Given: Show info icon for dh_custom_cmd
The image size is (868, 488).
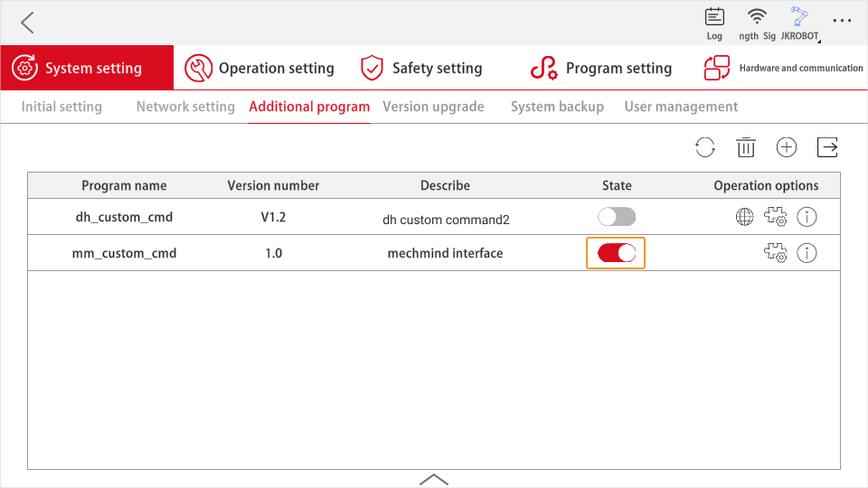Looking at the screenshot, I should (x=807, y=217).
